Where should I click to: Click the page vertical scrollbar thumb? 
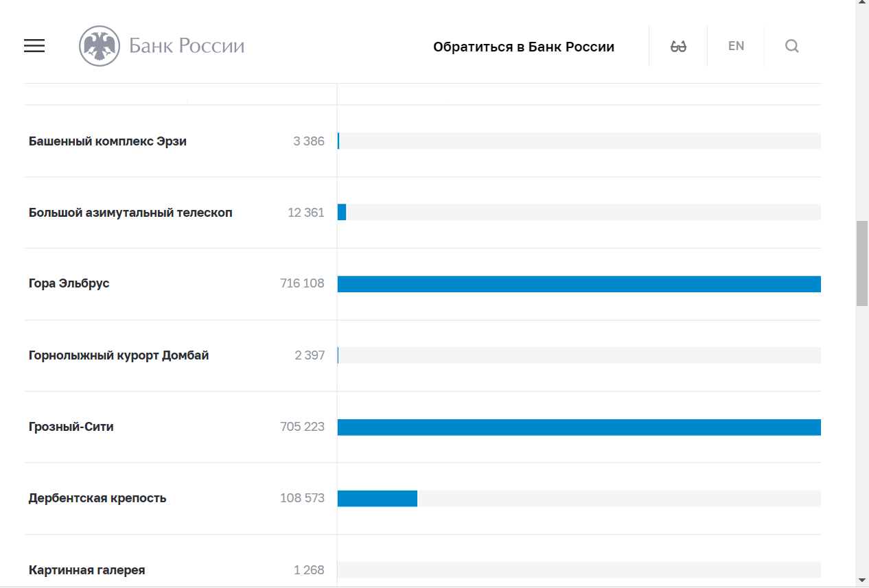862,263
